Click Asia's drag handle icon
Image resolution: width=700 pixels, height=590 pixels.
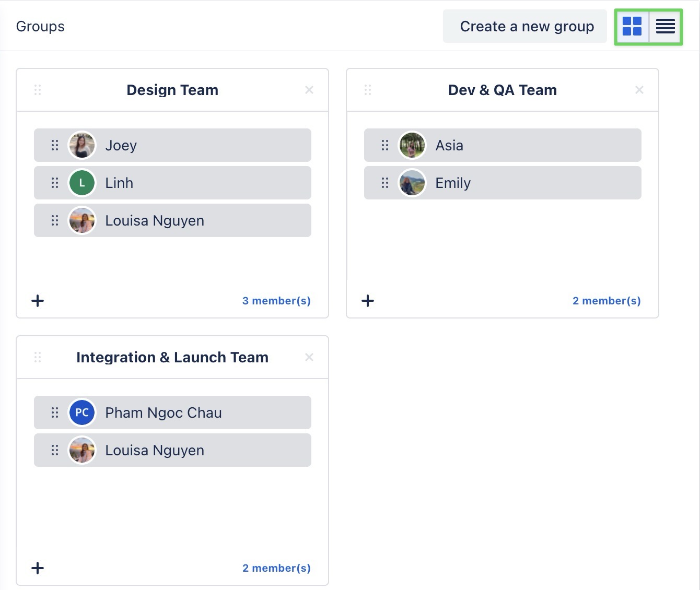385,146
